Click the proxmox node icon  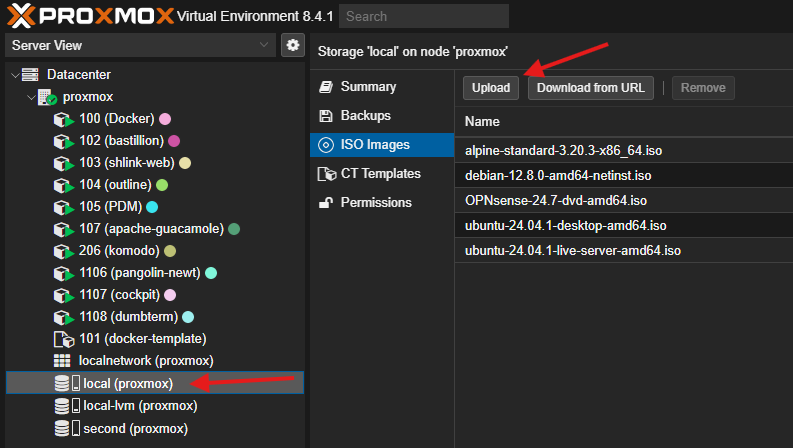[x=48, y=97]
